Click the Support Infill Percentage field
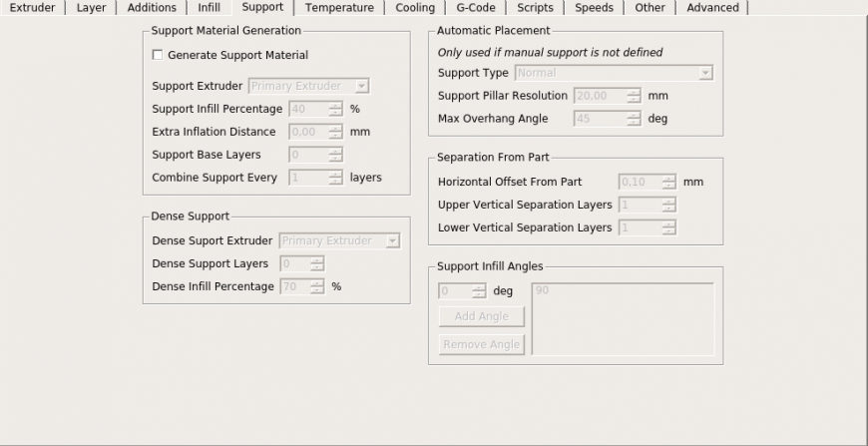The width and height of the screenshot is (868, 446). [316, 109]
